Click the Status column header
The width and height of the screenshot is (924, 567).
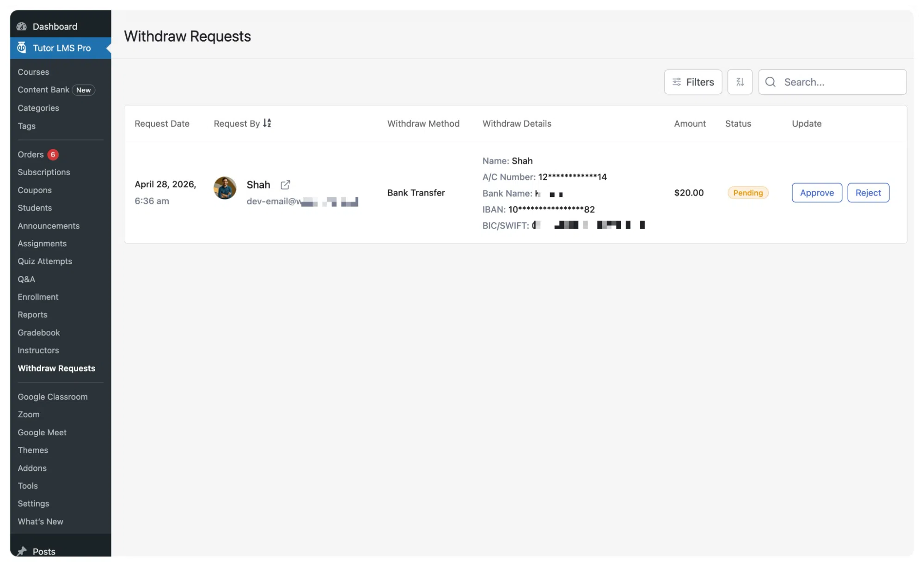tap(738, 123)
